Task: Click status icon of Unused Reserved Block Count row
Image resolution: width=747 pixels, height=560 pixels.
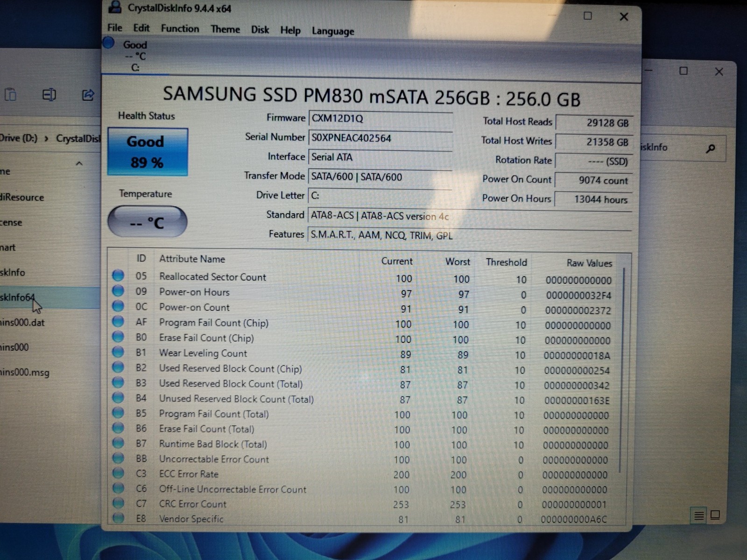Action: point(118,397)
